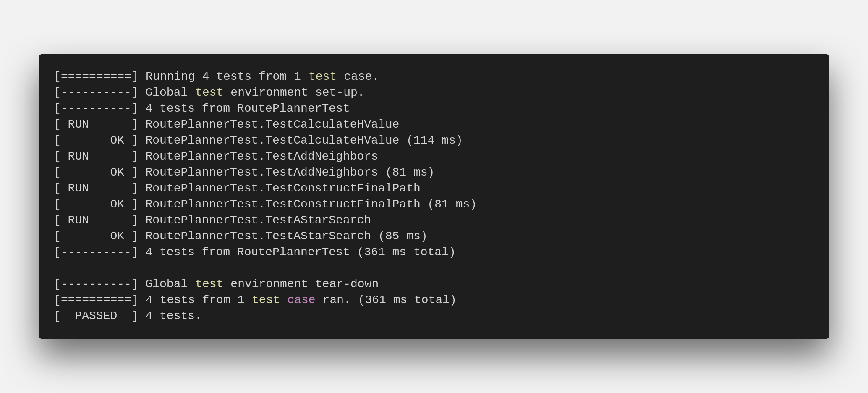Click the word 'ran.' in the summary line
868x393 pixels.
click(x=336, y=300)
